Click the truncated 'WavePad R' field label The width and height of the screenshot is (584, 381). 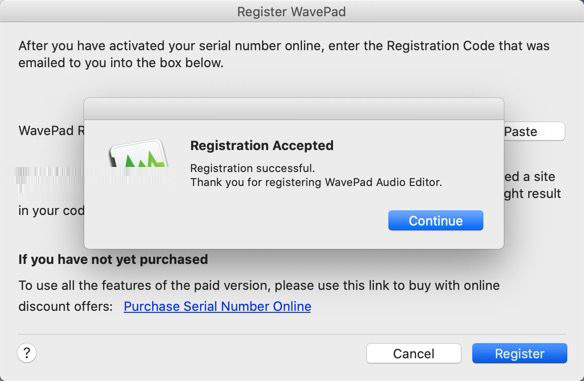[51, 130]
